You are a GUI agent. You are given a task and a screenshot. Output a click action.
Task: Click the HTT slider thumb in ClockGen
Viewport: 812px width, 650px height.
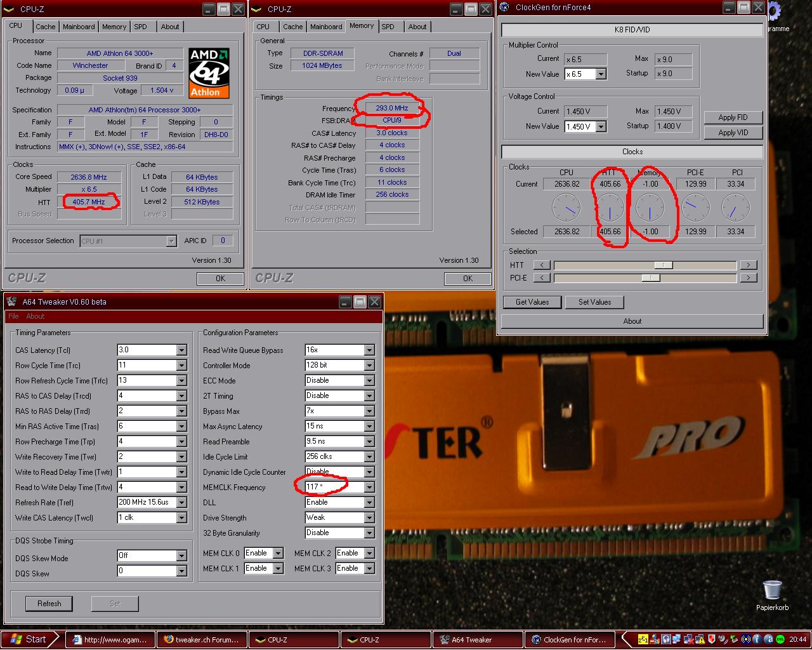[x=663, y=265]
